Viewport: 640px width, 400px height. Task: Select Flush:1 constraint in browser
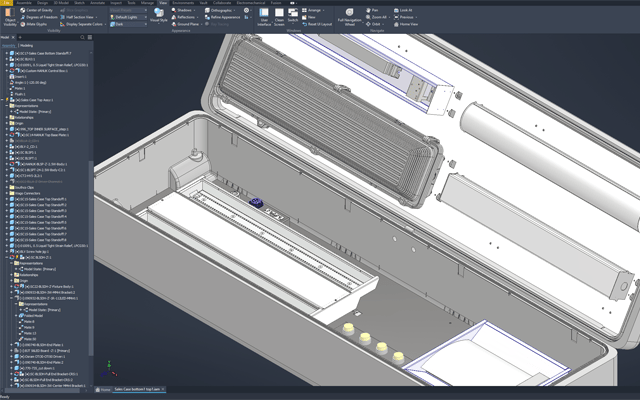[x=18, y=94]
